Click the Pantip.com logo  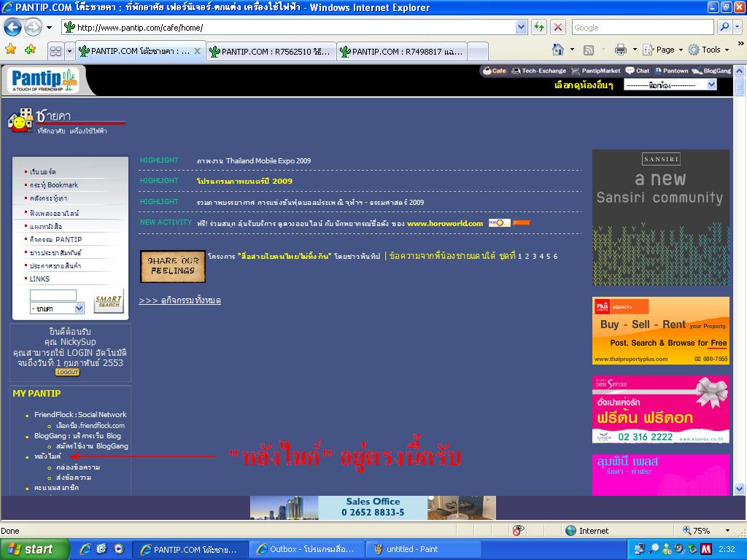[44, 79]
